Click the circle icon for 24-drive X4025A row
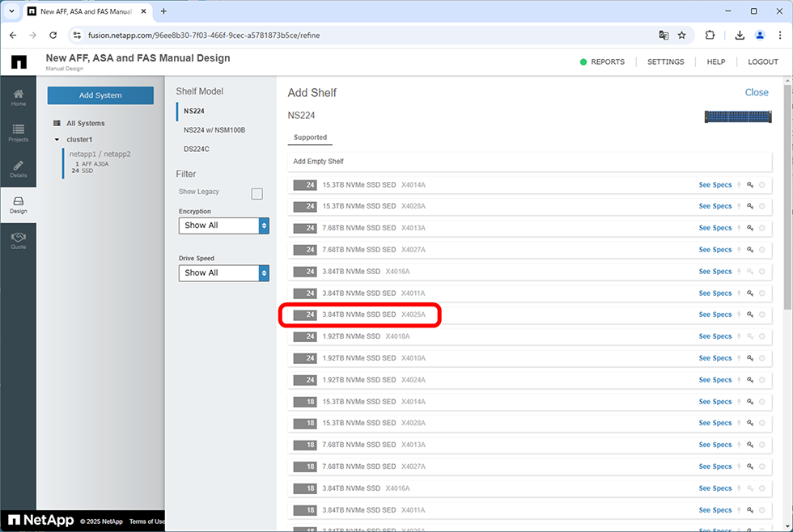 click(761, 315)
